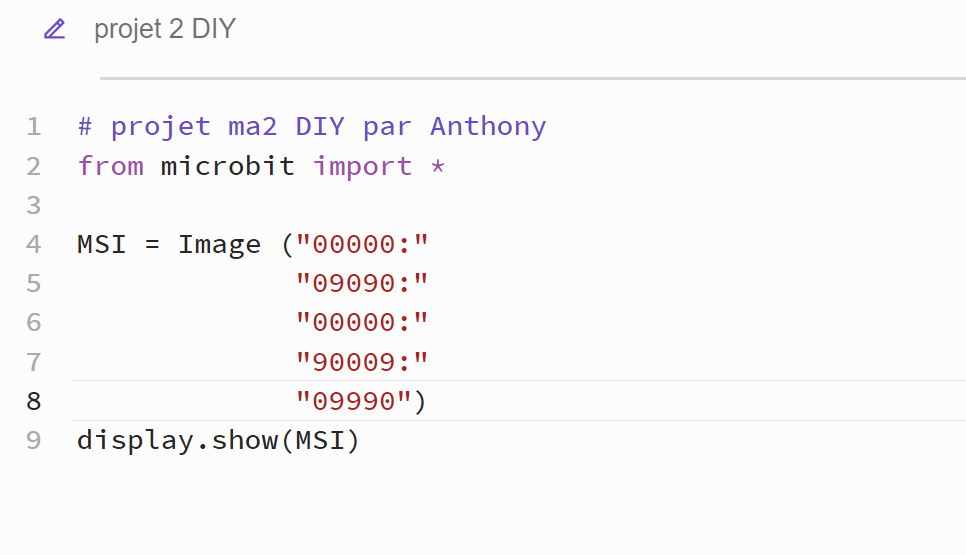The width and height of the screenshot is (966, 555).
Task: Click the 'Image' call on line 4
Action: coord(219,246)
